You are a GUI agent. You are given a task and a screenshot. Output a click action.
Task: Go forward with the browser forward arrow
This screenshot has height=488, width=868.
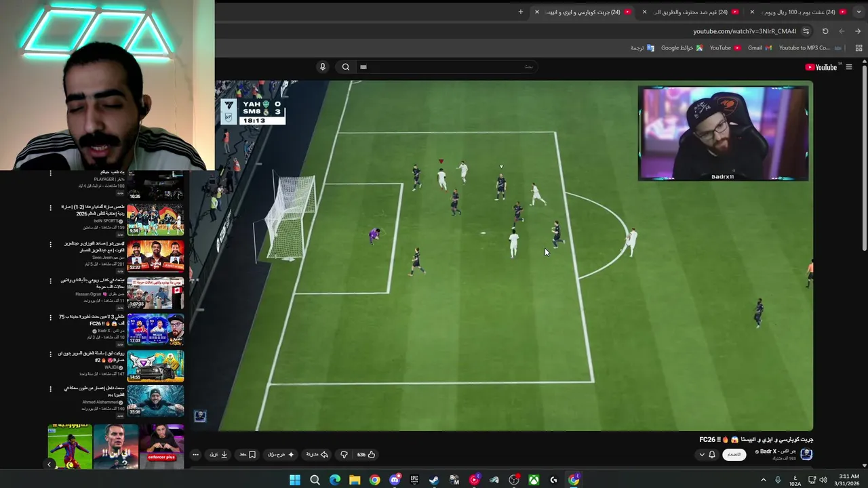[842, 31]
